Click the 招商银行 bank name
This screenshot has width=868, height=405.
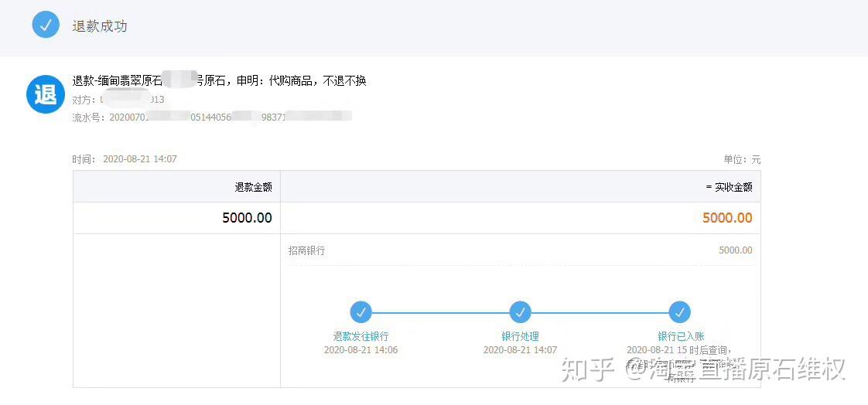(306, 250)
